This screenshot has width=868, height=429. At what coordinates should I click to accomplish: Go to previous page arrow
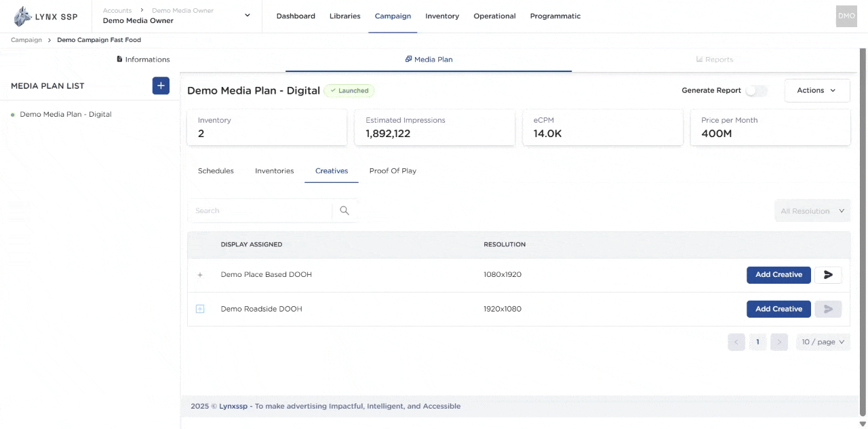[x=736, y=342]
